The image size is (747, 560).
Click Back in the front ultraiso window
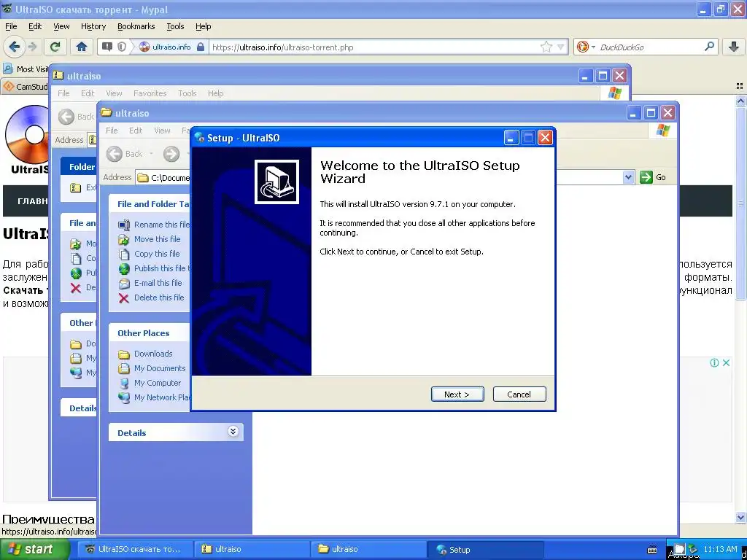(125, 153)
